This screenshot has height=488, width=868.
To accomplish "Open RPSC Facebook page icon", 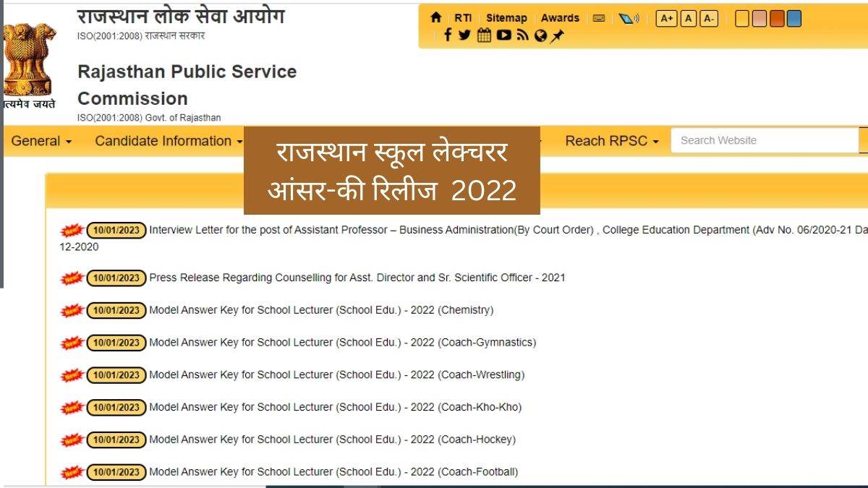I will click(448, 35).
